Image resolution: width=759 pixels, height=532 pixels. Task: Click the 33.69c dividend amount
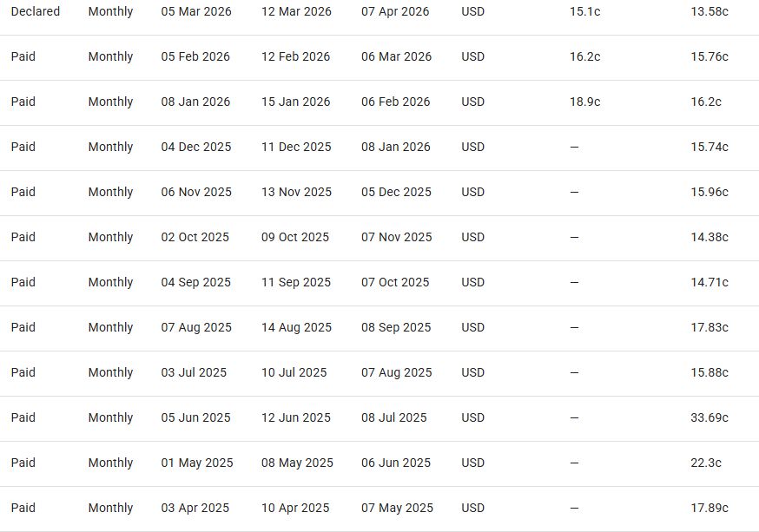coord(709,418)
